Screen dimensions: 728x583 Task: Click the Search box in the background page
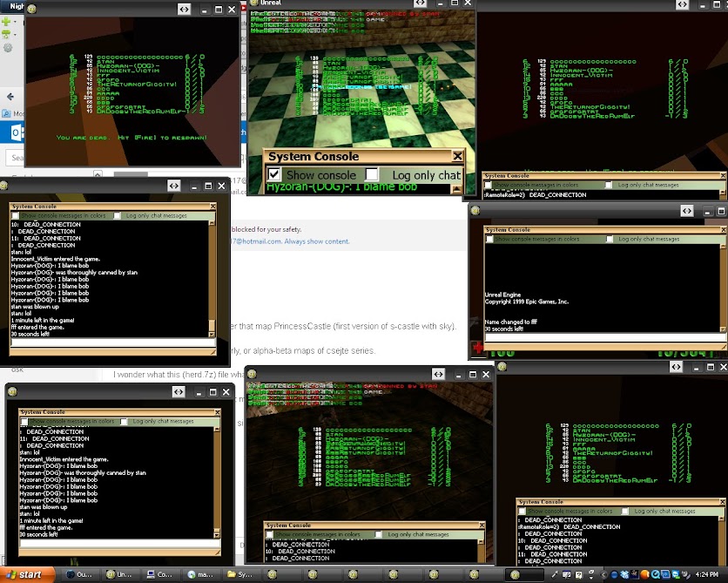tap(16, 158)
